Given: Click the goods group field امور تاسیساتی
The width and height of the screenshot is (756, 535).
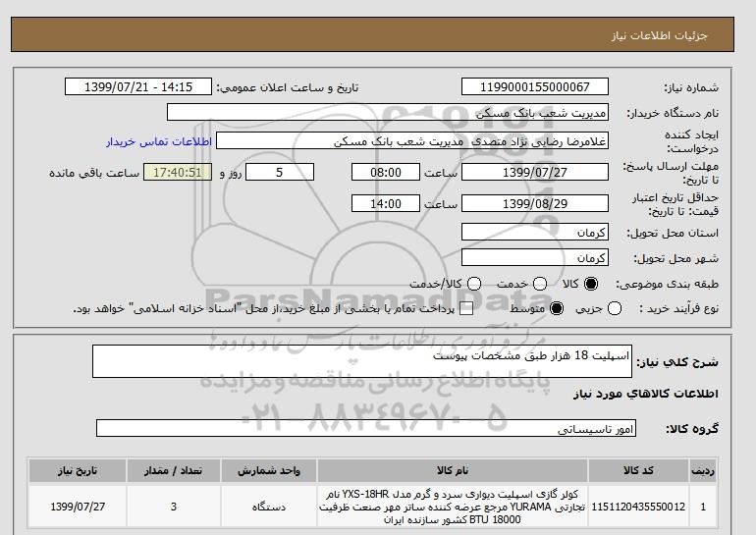Looking at the screenshot, I should click(x=366, y=428).
